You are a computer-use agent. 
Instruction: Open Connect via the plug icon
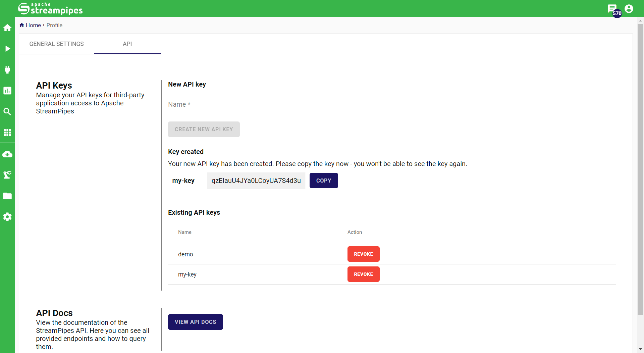coord(7,70)
